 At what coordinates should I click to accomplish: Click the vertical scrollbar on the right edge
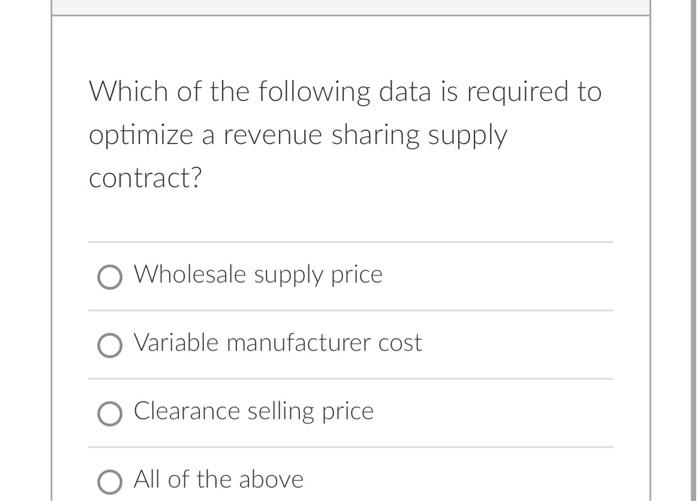coord(692,250)
